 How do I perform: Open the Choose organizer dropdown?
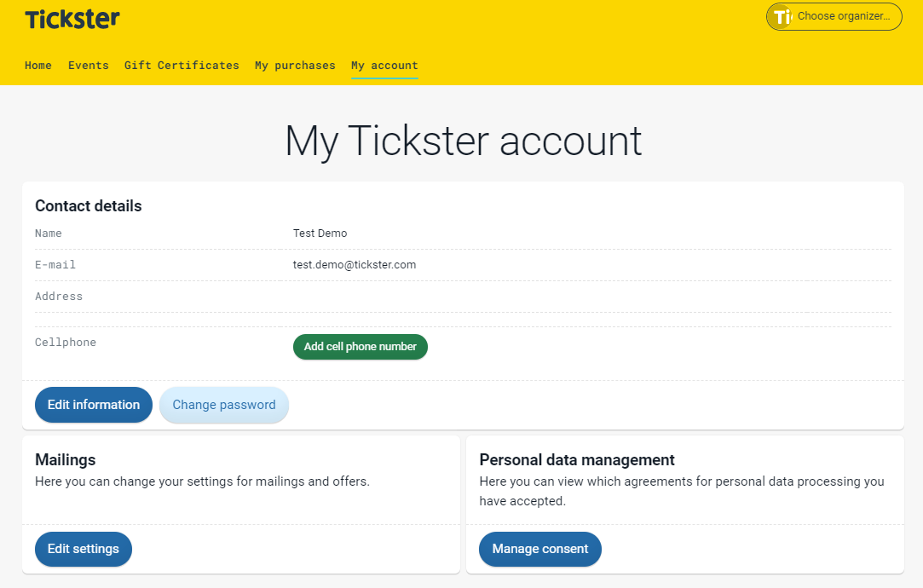pyautogui.click(x=834, y=16)
